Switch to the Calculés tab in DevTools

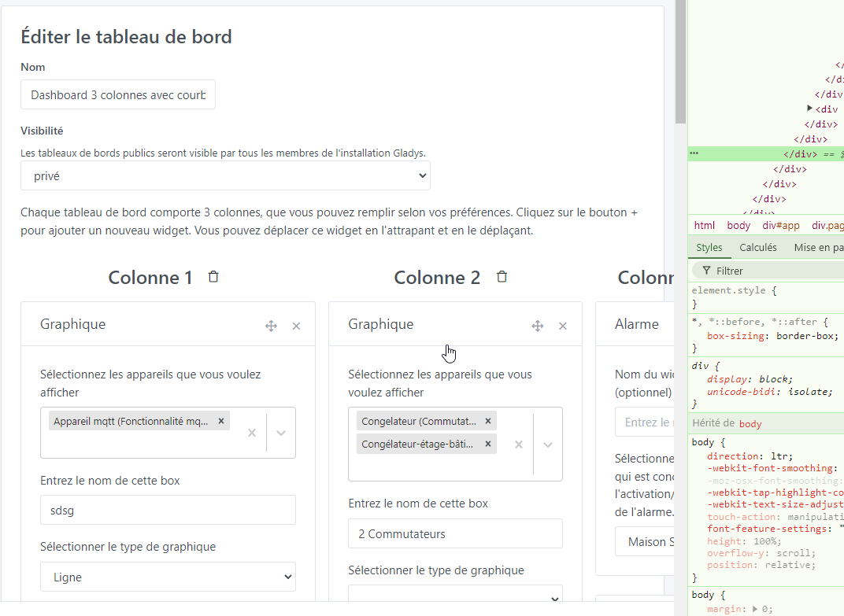(757, 247)
